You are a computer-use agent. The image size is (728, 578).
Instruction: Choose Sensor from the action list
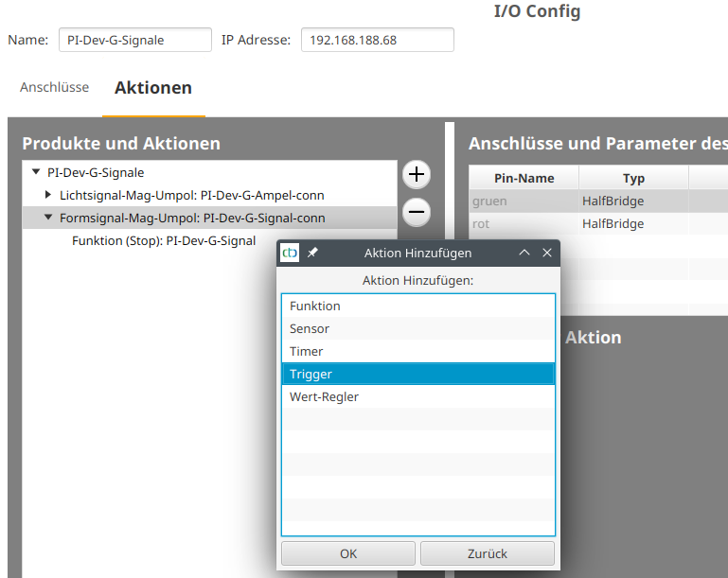click(310, 329)
